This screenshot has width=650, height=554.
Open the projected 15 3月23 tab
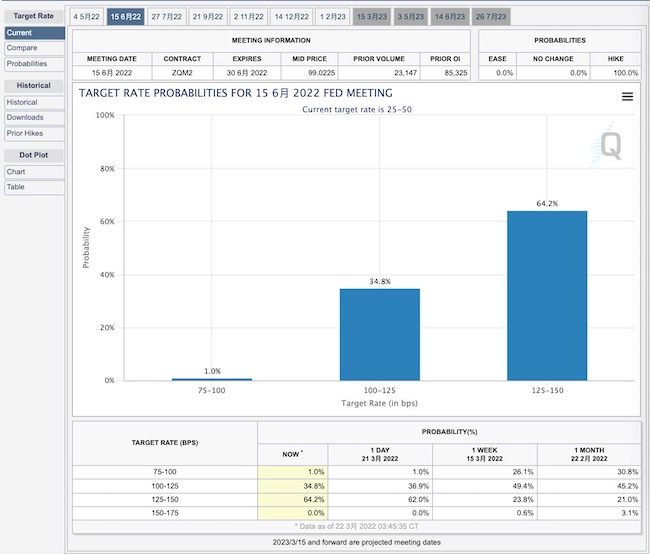[374, 16]
